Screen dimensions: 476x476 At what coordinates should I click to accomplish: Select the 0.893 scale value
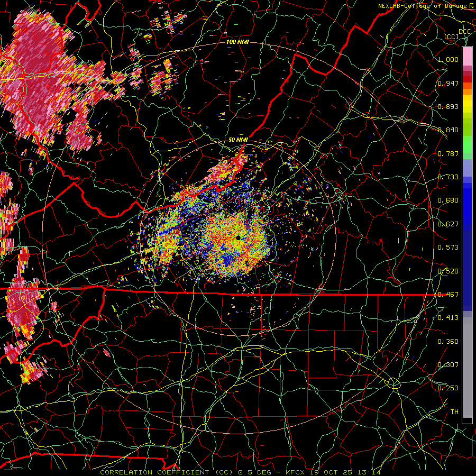point(448,106)
